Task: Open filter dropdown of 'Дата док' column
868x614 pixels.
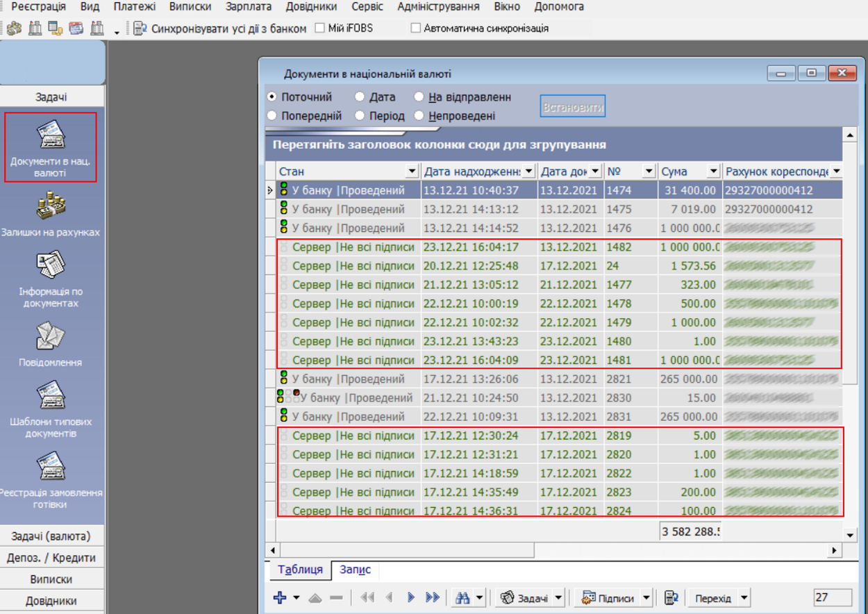Action: point(595,172)
